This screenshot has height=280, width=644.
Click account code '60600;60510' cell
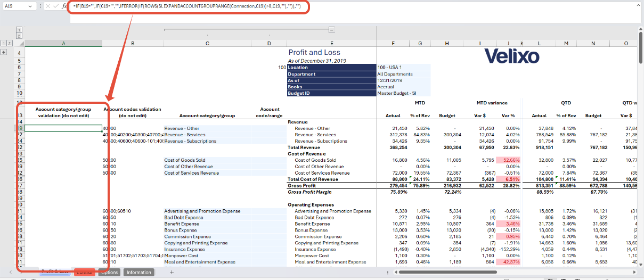click(132, 211)
